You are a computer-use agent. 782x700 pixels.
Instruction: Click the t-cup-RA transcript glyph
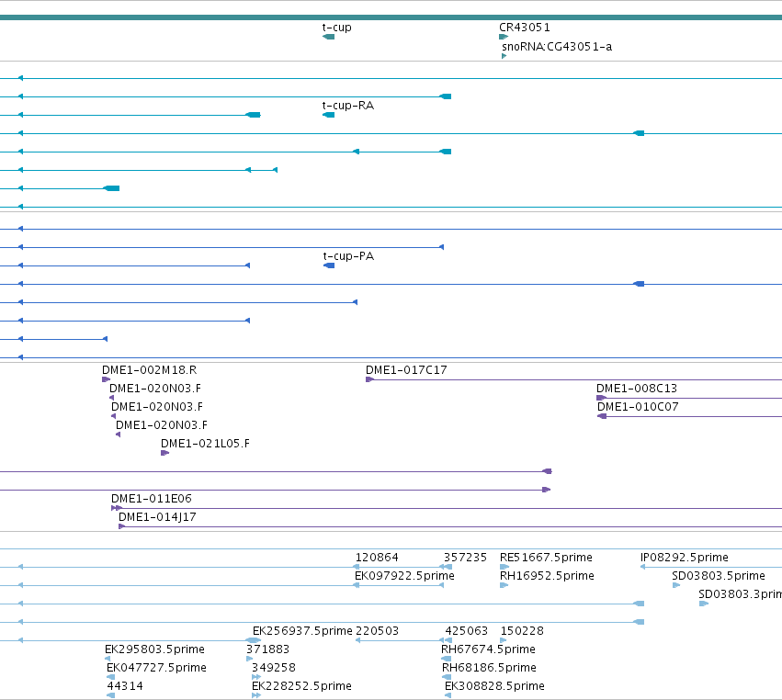point(329,115)
